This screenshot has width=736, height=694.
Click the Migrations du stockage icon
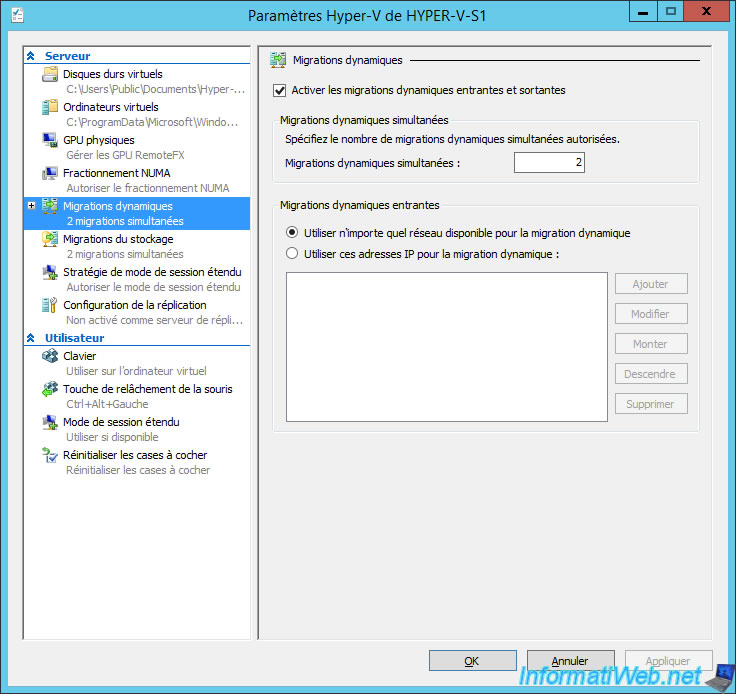(x=50, y=239)
